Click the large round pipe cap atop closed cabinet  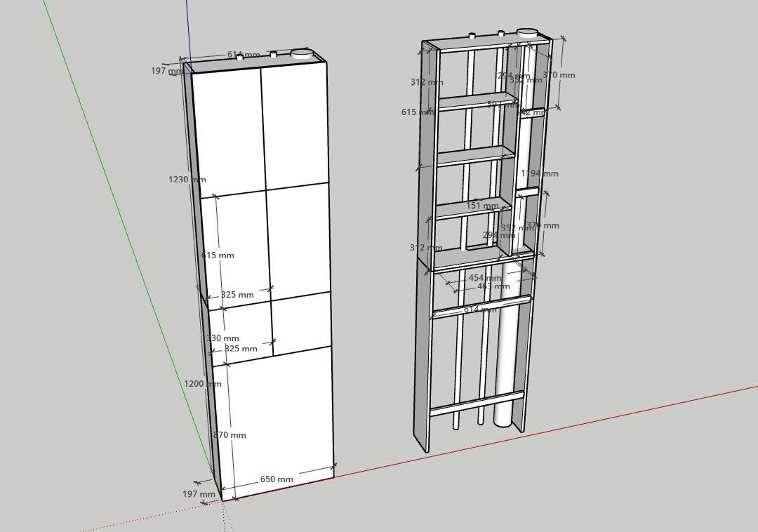(302, 53)
